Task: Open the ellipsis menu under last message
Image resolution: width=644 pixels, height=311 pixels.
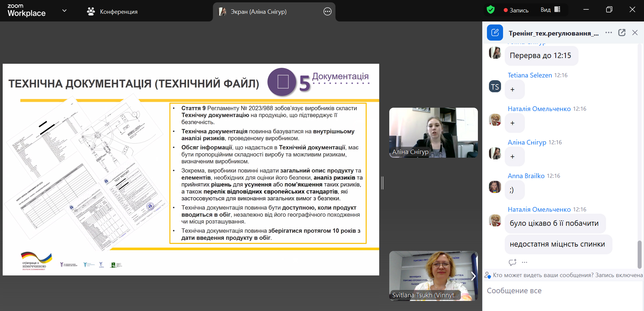Action: [525, 262]
